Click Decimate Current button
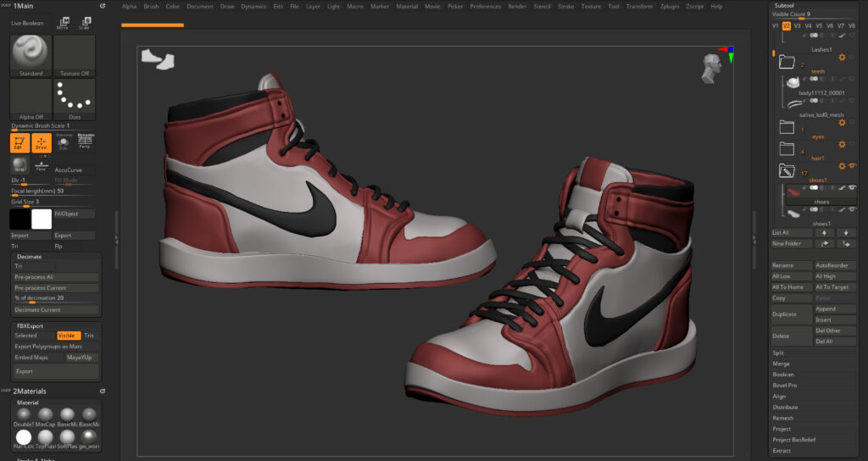Screen dimensions: 868x461 pyautogui.click(x=56, y=310)
